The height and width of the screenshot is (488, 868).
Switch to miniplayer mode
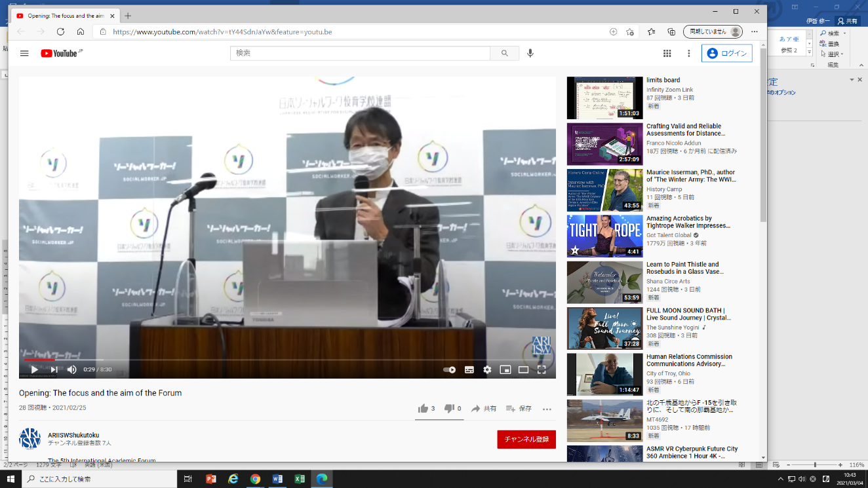click(505, 369)
